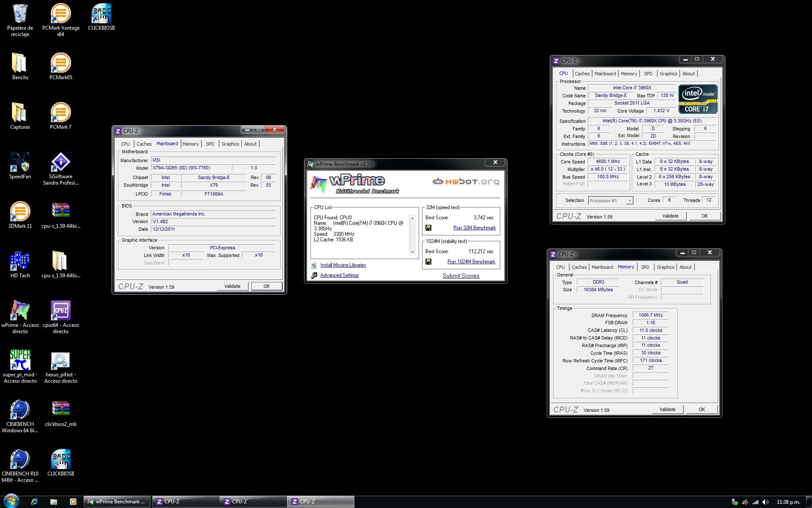The width and height of the screenshot is (812, 508).
Task: Open the 3DMark 11 shortcut
Action: [x=20, y=215]
